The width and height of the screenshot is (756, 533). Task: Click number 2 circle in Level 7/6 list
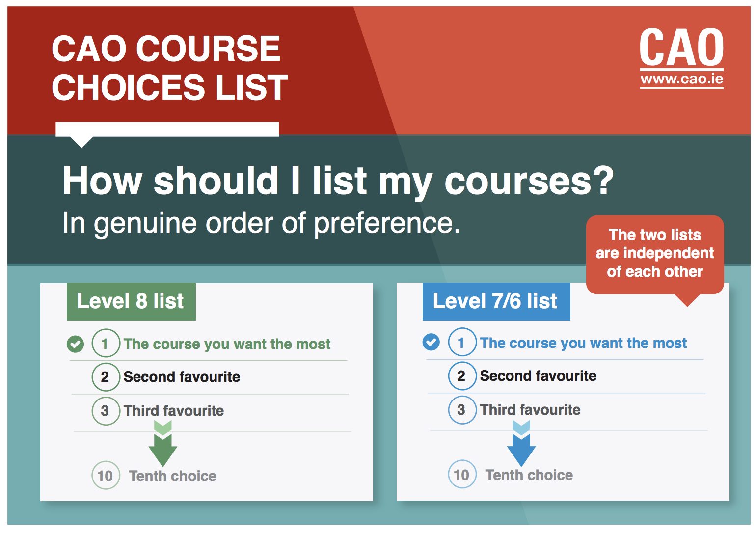click(x=462, y=375)
